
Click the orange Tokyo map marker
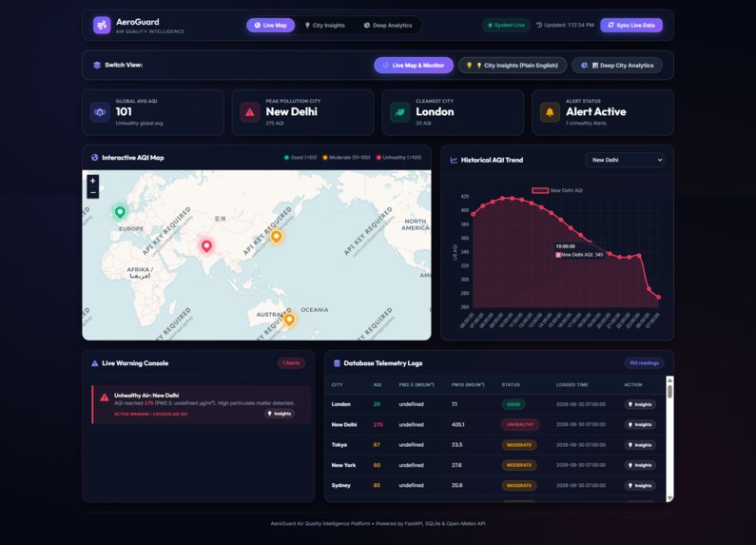[x=277, y=236]
